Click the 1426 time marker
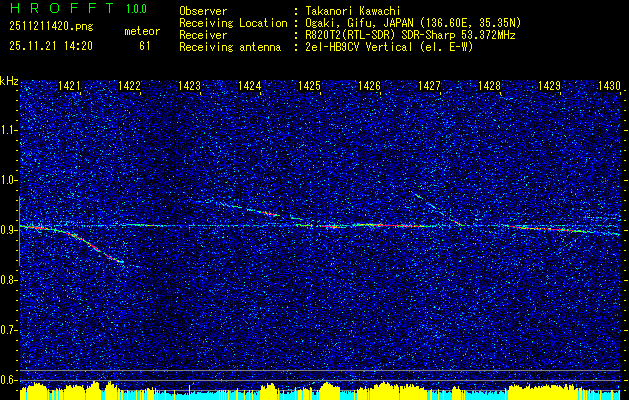629x400 pixels. 369,85
